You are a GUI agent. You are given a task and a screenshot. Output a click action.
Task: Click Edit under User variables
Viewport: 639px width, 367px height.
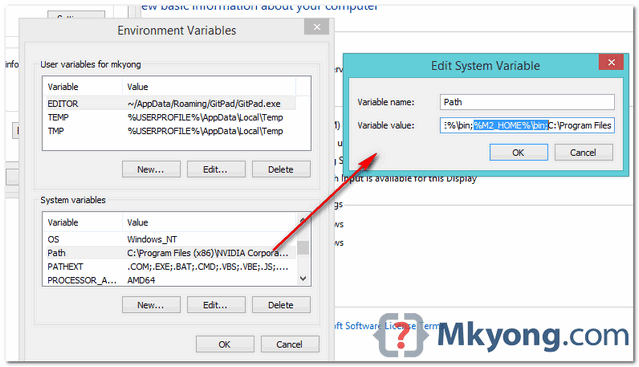pos(216,169)
